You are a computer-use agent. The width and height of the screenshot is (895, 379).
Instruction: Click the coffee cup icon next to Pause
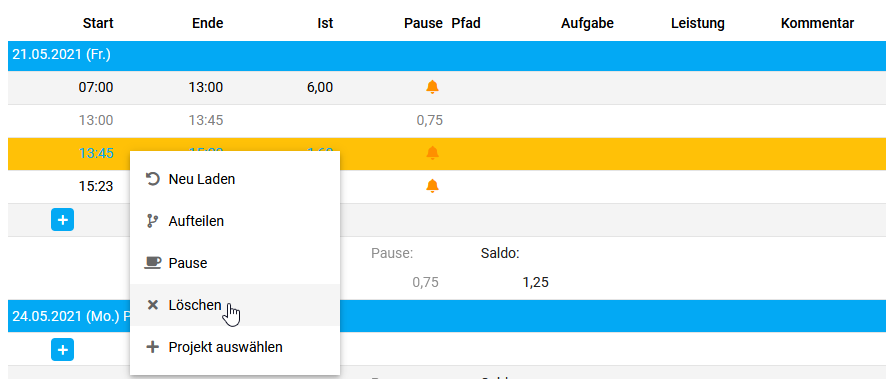click(152, 263)
